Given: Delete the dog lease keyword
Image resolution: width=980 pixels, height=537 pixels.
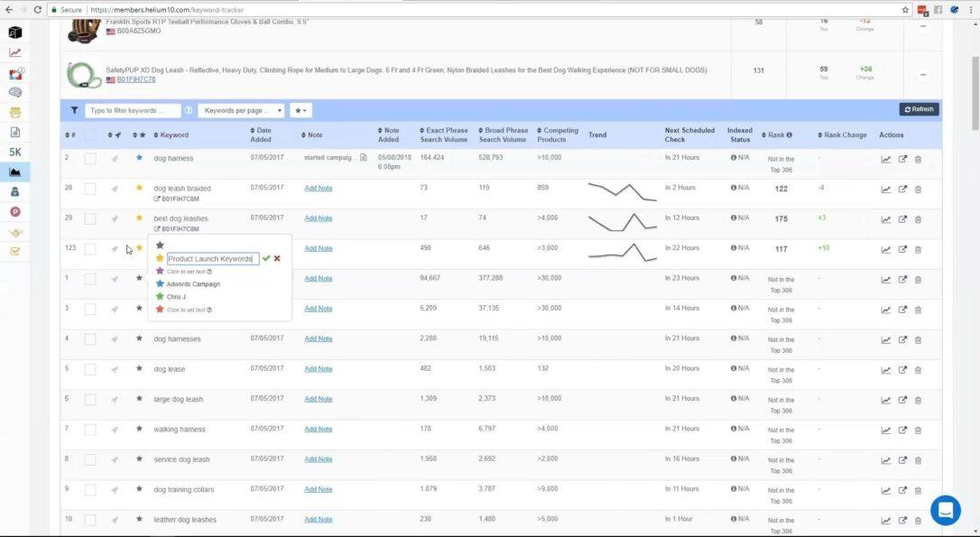Looking at the screenshot, I should coord(918,370).
